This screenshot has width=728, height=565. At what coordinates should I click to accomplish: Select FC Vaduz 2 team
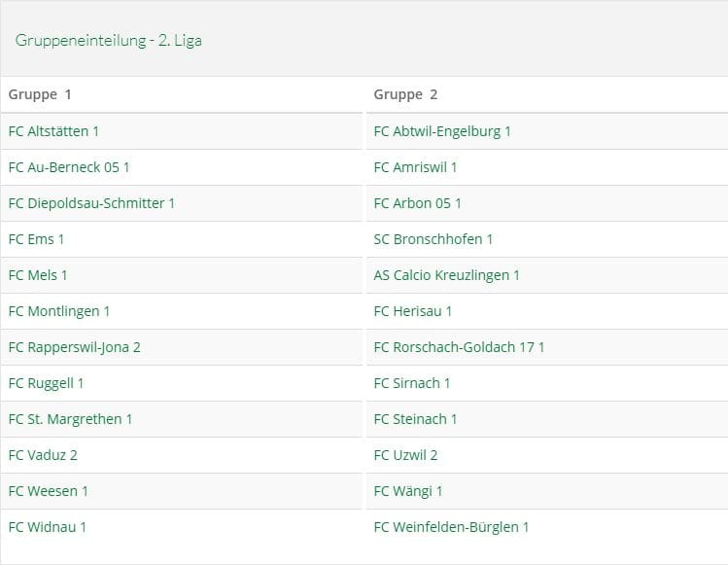[x=43, y=455]
